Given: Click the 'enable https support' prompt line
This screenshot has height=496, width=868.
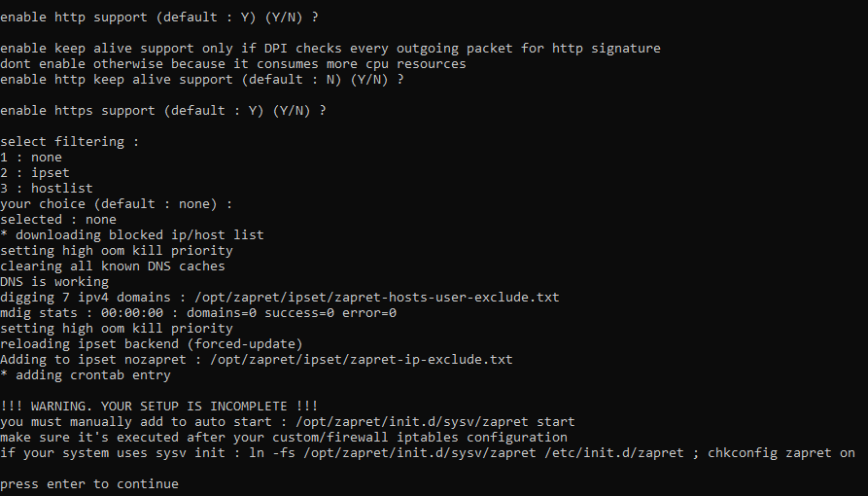Looking at the screenshot, I should pyautogui.click(x=162, y=110).
